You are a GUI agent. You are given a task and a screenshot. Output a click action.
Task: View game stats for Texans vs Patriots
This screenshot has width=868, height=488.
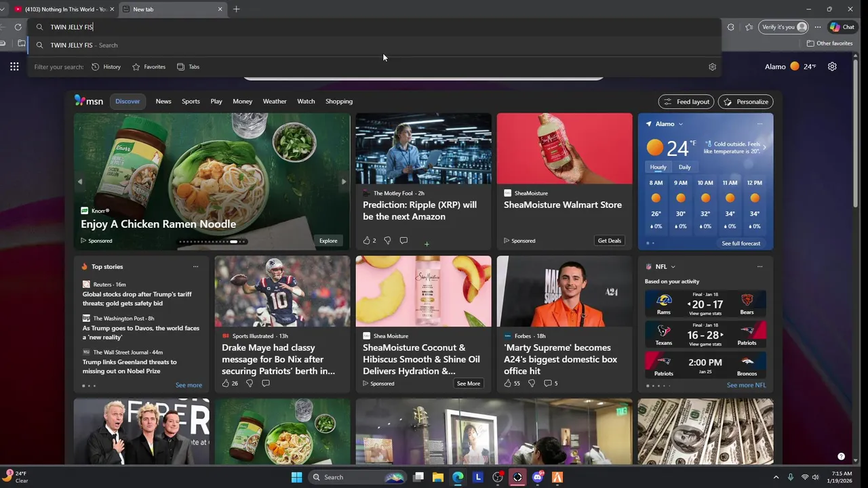point(705,344)
